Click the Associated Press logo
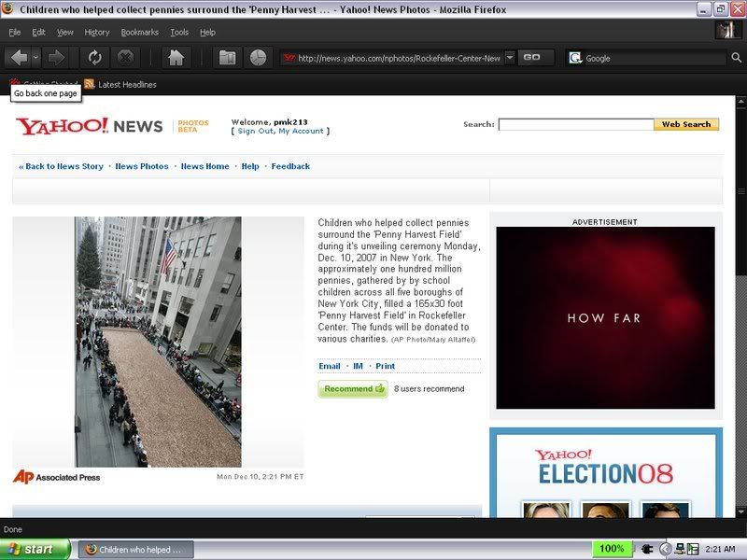The image size is (747, 560). coord(57,477)
